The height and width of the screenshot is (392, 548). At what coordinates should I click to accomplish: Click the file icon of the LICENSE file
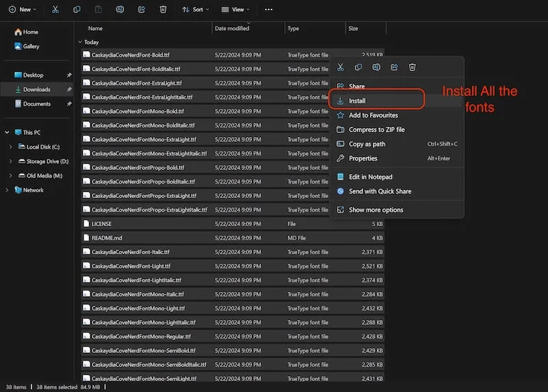point(86,223)
